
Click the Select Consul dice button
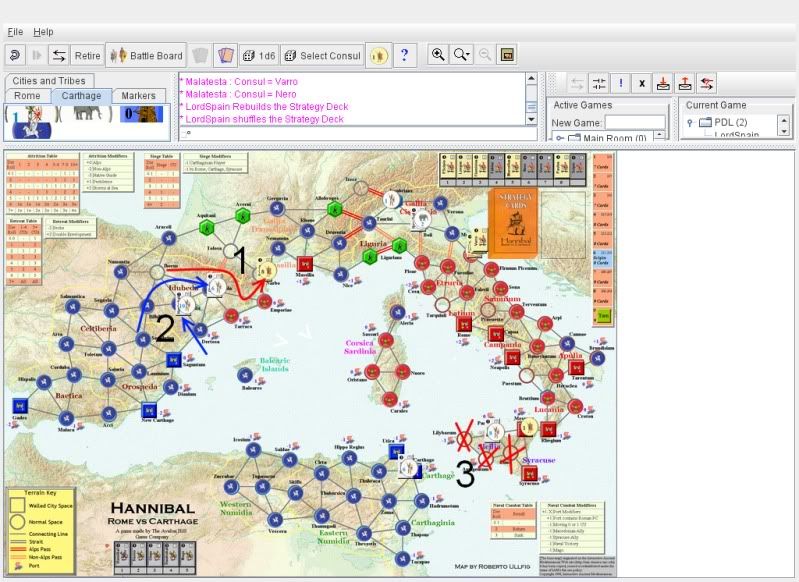(x=323, y=56)
